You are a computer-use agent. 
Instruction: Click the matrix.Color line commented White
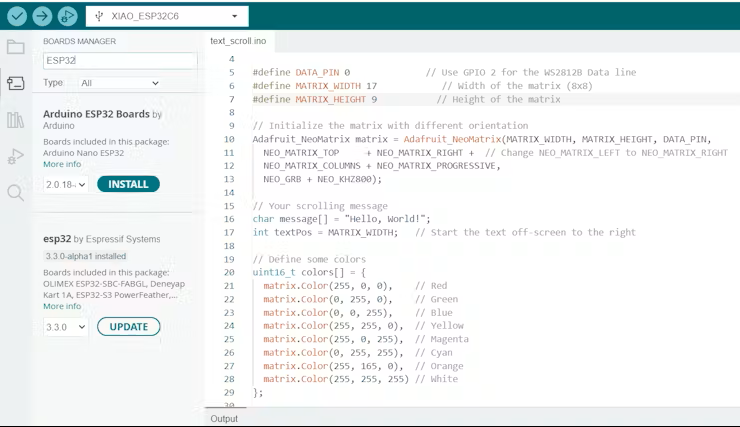(361, 379)
